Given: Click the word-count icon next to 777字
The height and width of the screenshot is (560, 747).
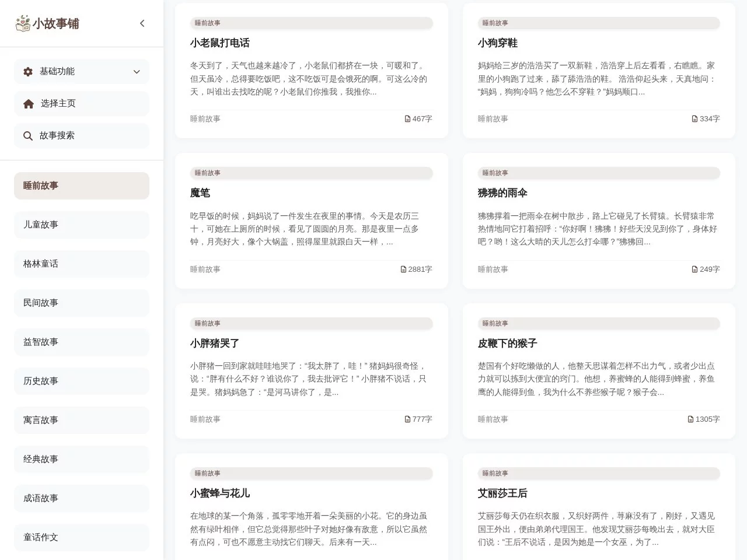Looking at the screenshot, I should [407, 419].
